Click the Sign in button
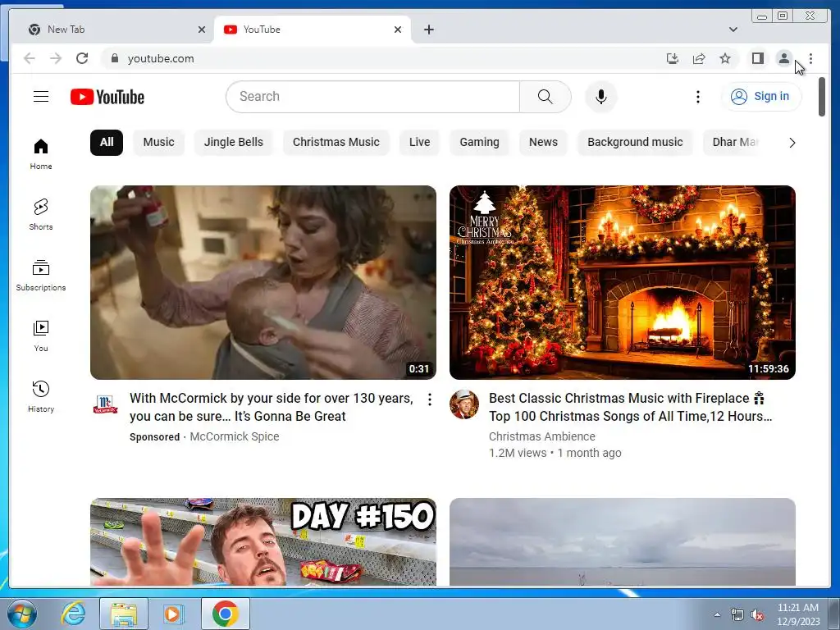 [x=761, y=97]
